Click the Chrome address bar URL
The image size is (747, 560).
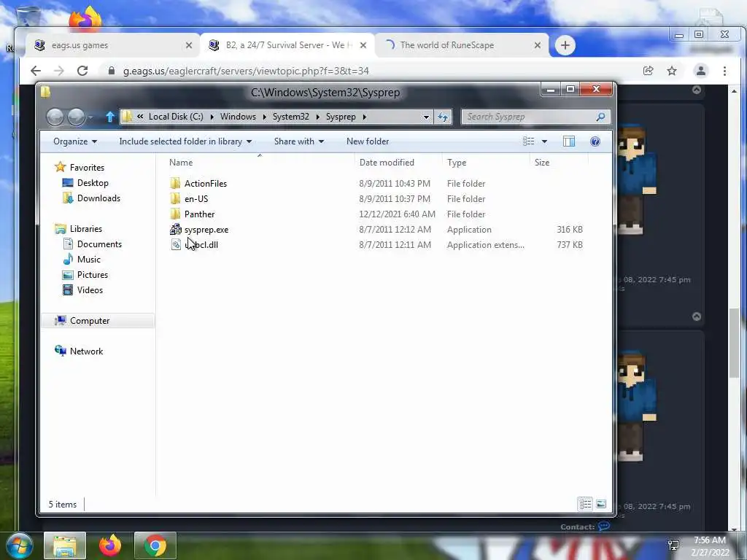(x=246, y=71)
